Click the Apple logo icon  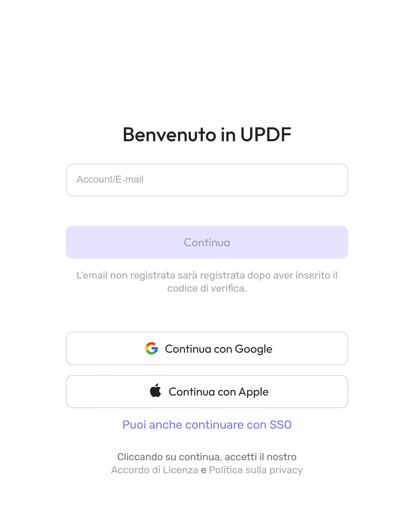click(x=156, y=391)
